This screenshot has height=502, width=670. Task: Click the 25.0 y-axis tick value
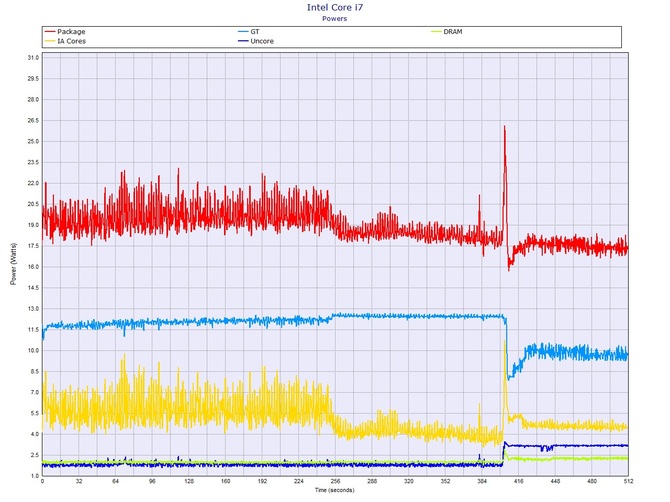pos(33,141)
